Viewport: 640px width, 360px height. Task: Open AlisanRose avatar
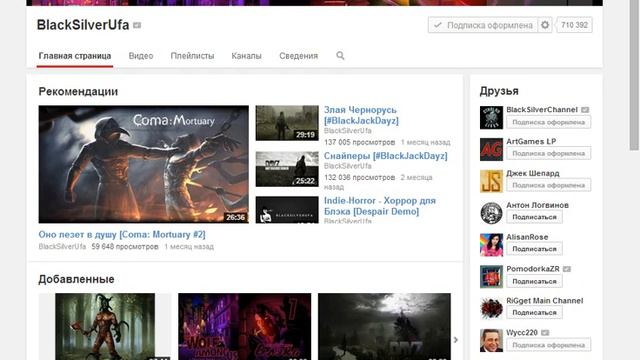[x=491, y=245]
